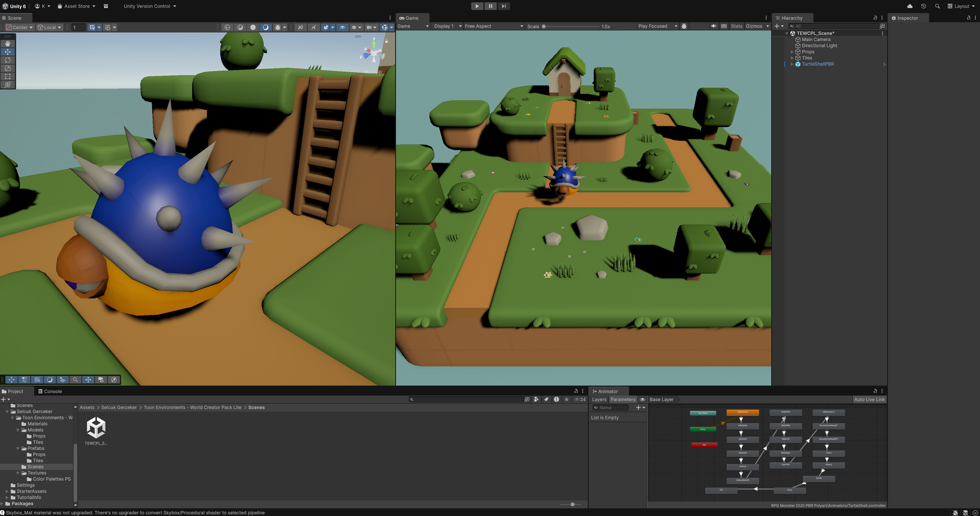Open the Free Aspect dropdown
980x516 pixels.
point(493,26)
